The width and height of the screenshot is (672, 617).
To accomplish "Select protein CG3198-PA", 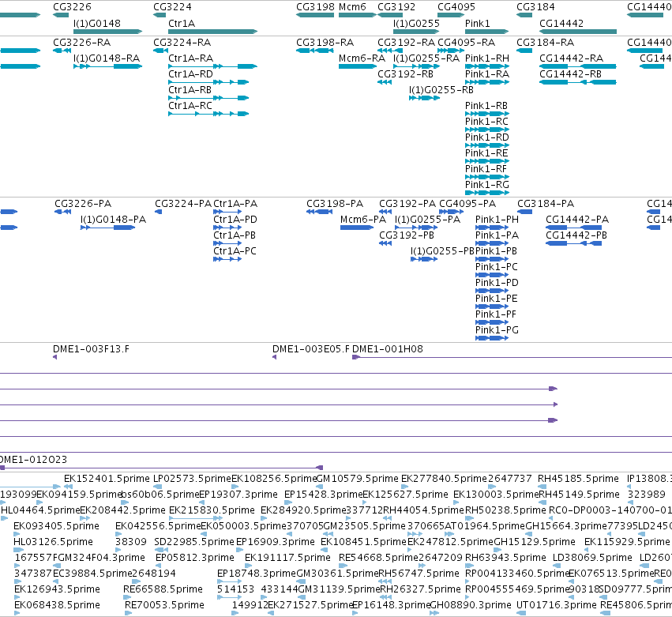I will [335, 203].
